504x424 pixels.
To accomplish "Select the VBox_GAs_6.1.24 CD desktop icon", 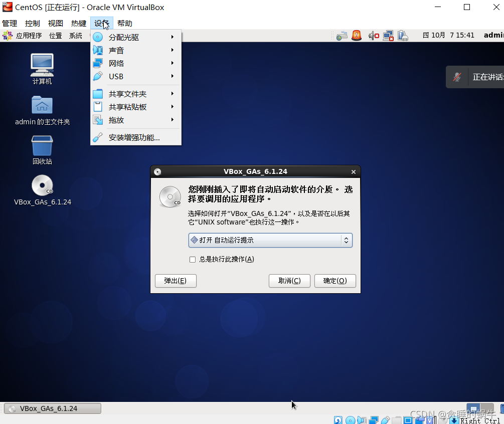I will (43, 190).
